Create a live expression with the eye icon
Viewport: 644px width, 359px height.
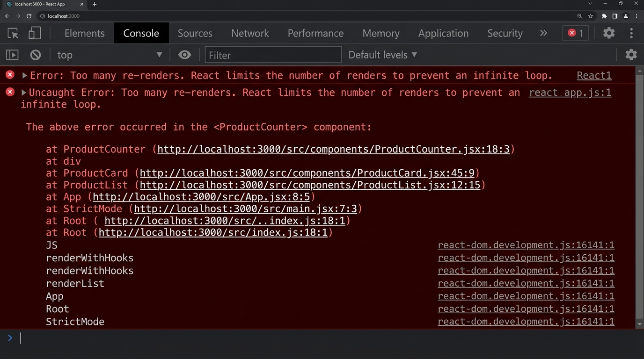point(185,55)
